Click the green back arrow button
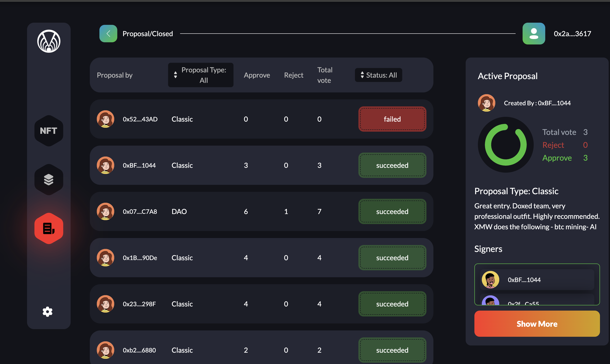 (108, 34)
